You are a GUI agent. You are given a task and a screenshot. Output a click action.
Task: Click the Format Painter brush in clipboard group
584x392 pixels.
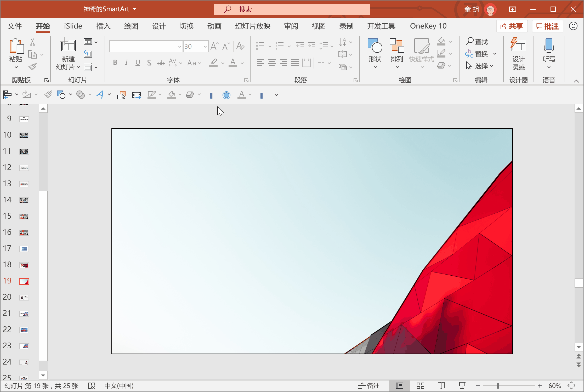click(x=33, y=67)
